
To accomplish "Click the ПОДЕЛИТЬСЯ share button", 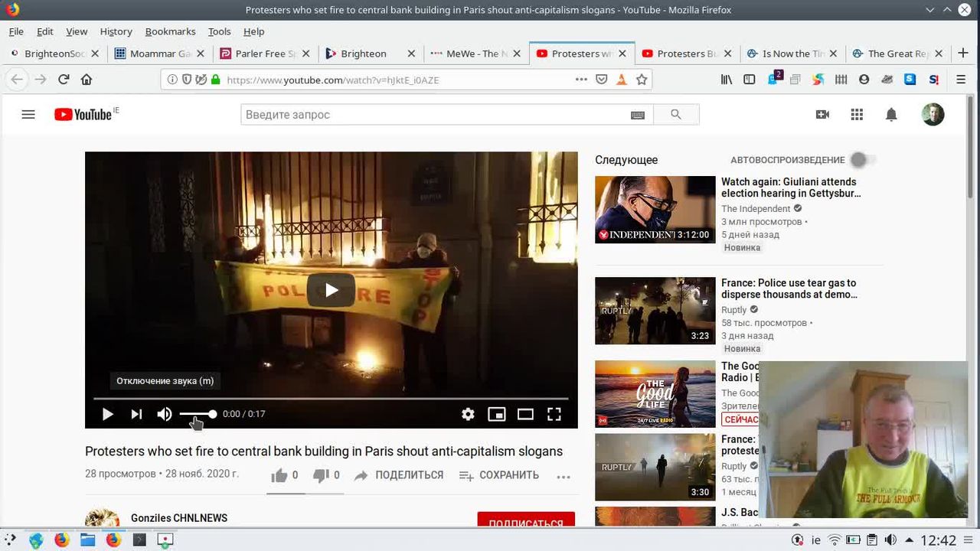I will (399, 475).
